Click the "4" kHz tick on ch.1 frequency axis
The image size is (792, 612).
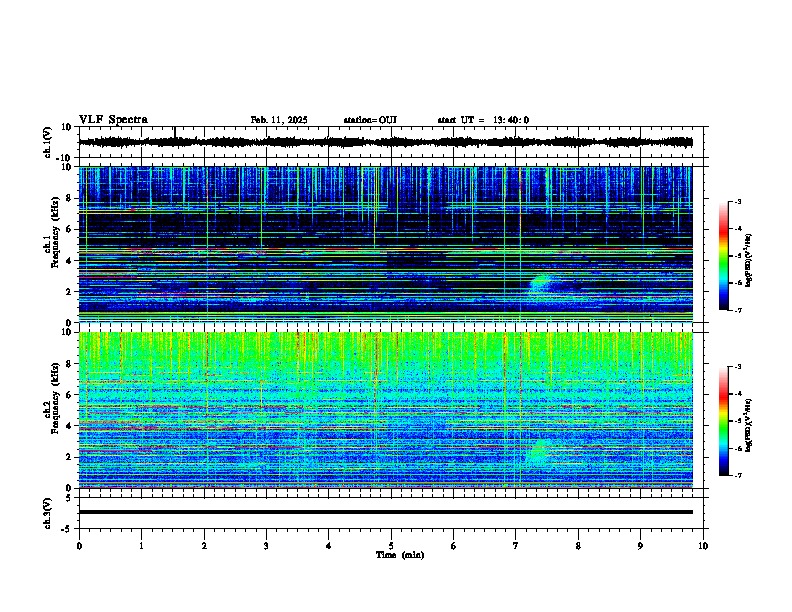coord(70,261)
